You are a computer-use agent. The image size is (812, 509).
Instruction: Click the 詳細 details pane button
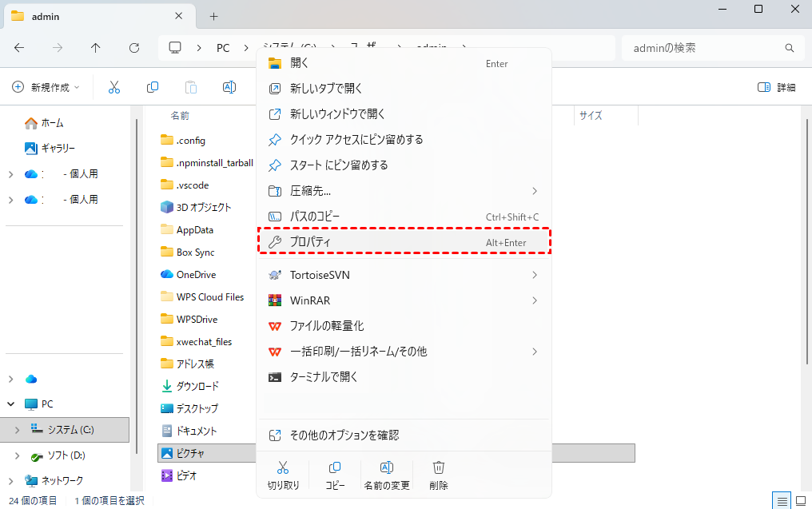[x=777, y=87]
